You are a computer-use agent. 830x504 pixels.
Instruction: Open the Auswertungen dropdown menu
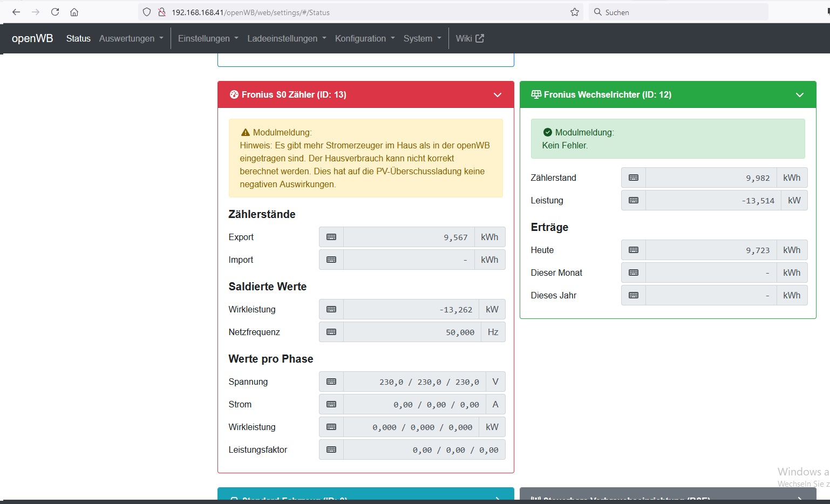(x=131, y=38)
